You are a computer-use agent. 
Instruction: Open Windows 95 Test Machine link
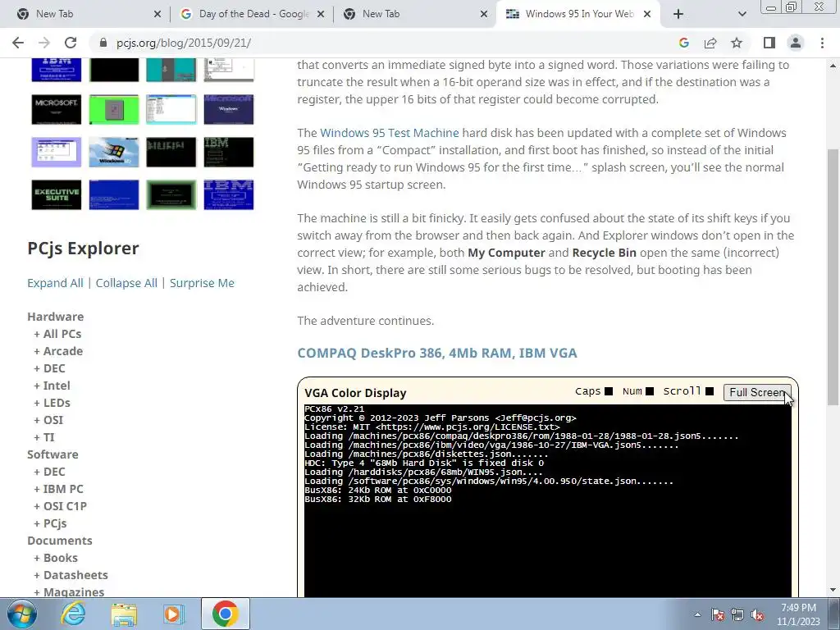pyautogui.click(x=390, y=133)
